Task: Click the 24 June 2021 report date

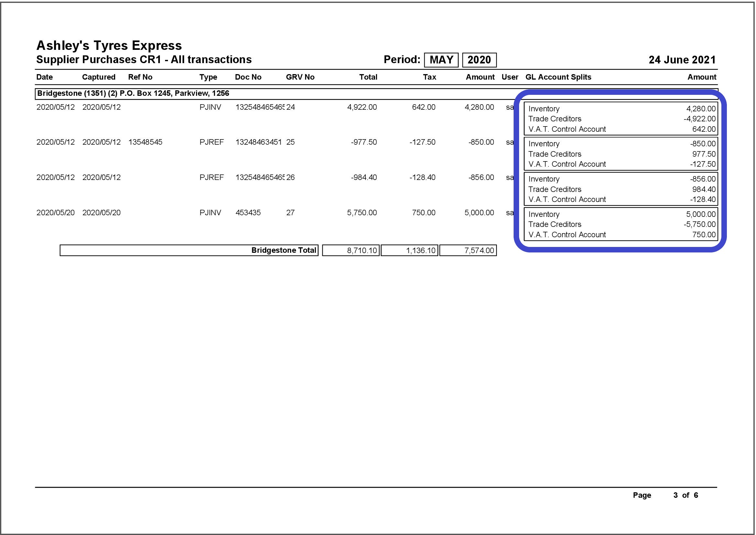Action: click(x=682, y=60)
